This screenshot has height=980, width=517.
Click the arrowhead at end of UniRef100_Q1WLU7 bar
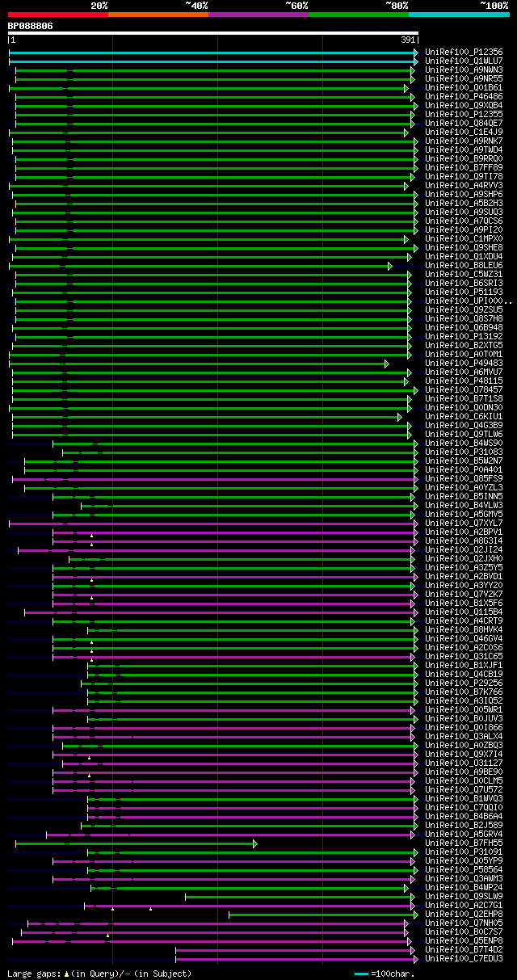click(417, 61)
